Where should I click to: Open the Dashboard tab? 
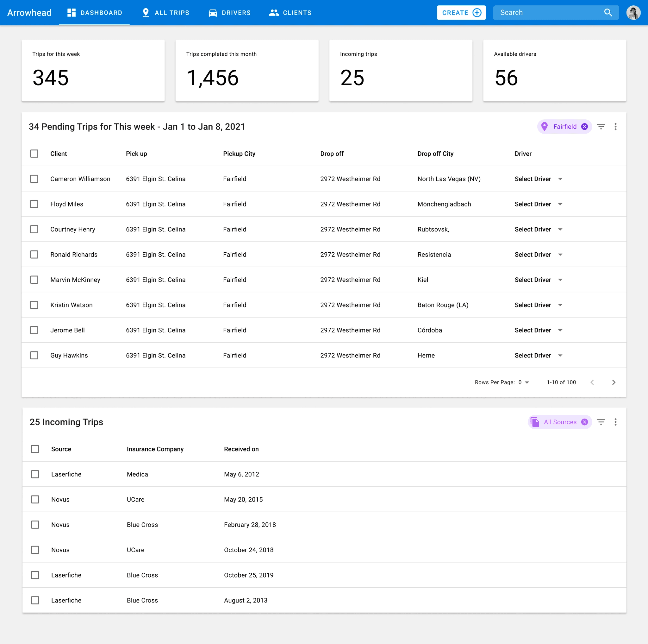point(94,13)
